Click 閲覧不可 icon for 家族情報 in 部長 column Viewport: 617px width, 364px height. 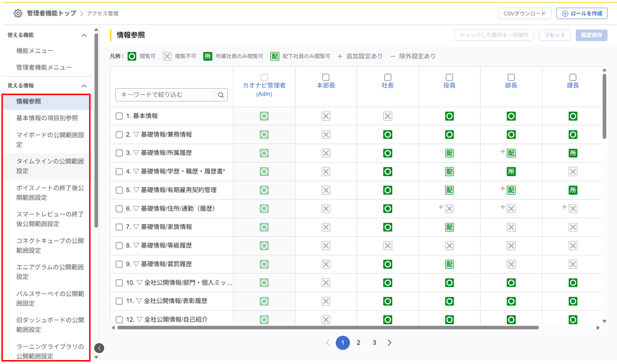pyautogui.click(x=511, y=227)
